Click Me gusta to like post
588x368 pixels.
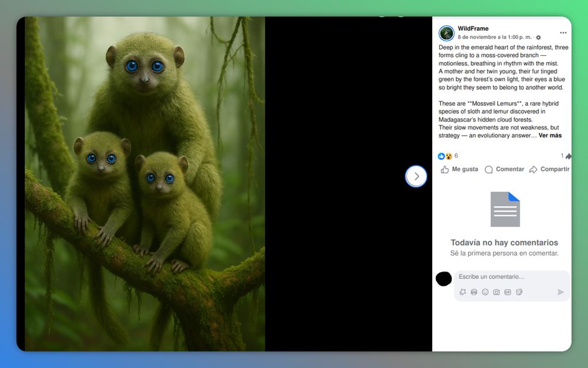coord(459,169)
